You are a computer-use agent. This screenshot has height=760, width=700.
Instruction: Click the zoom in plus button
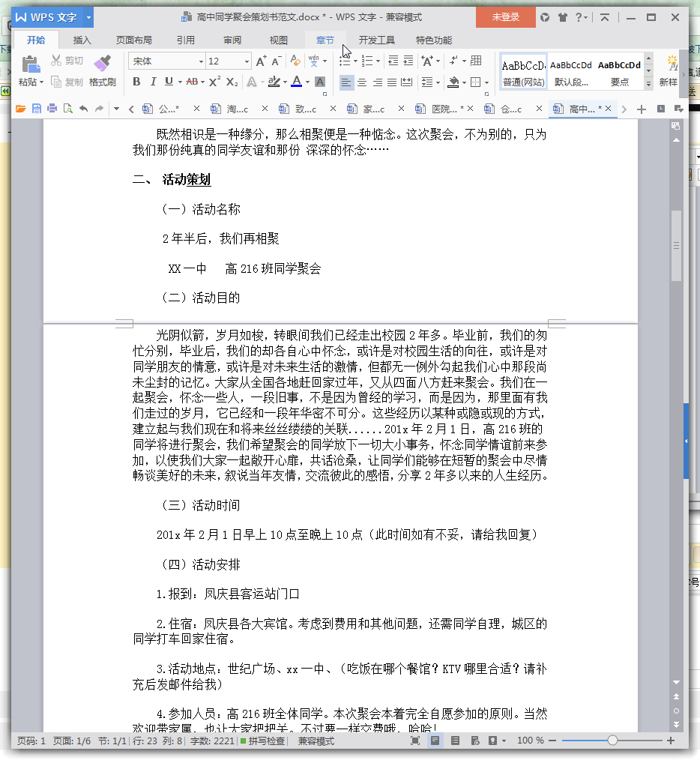671,740
